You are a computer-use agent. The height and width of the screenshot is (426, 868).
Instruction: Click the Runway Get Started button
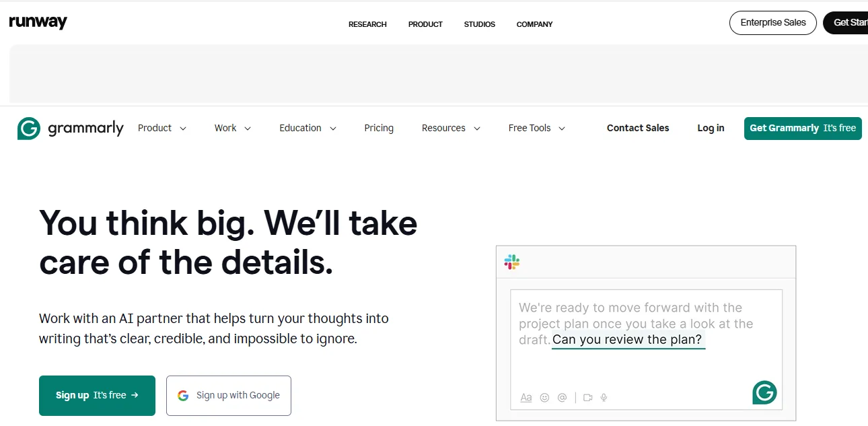tap(846, 22)
